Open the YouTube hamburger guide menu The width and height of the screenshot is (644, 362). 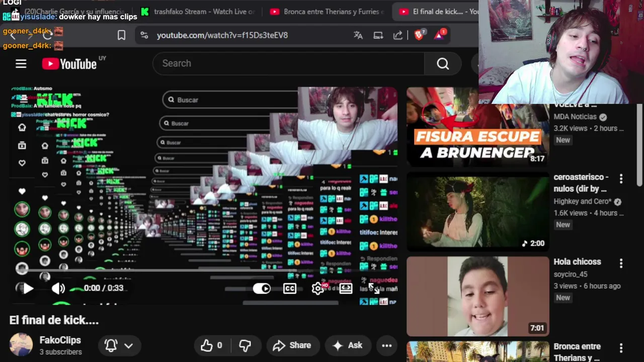coord(21,64)
